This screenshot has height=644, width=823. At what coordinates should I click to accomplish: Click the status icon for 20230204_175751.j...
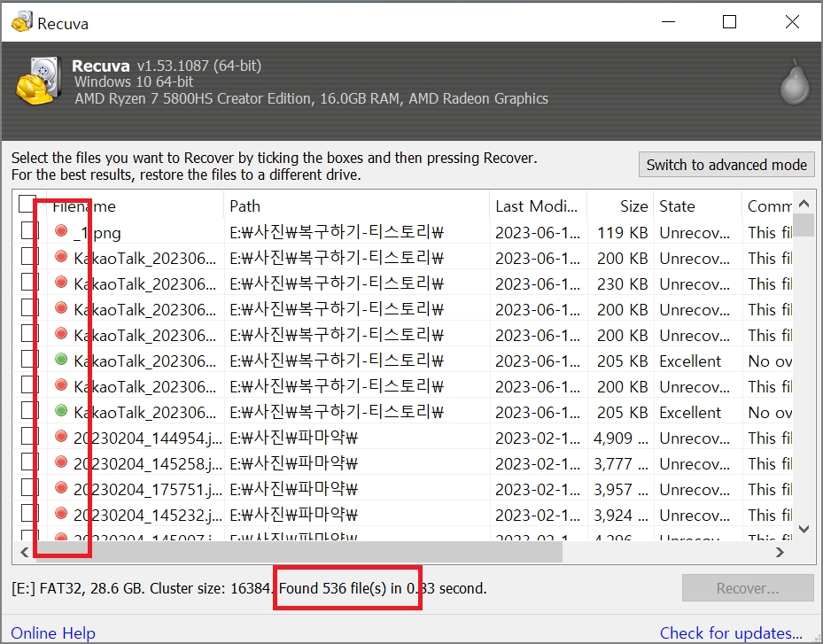pyautogui.click(x=61, y=488)
